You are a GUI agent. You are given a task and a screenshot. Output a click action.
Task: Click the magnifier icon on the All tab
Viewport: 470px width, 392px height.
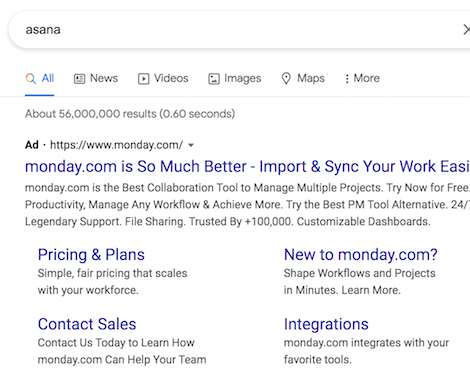(31, 79)
